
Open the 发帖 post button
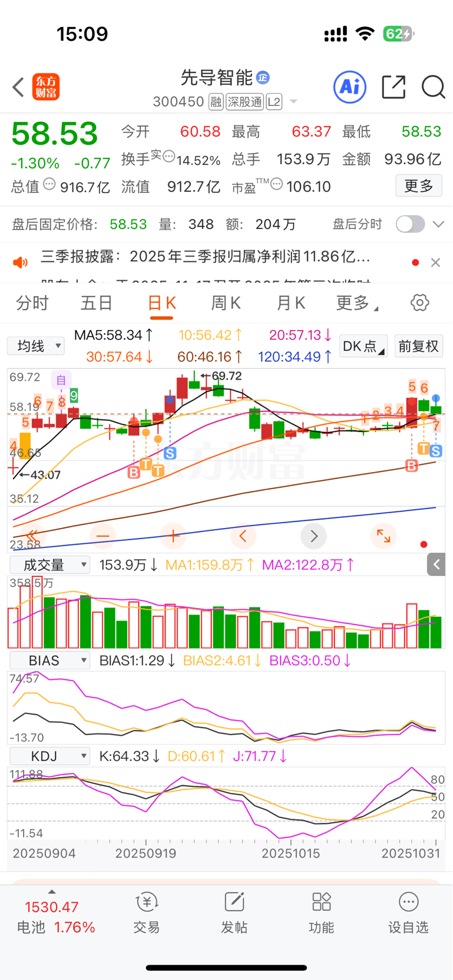click(234, 913)
